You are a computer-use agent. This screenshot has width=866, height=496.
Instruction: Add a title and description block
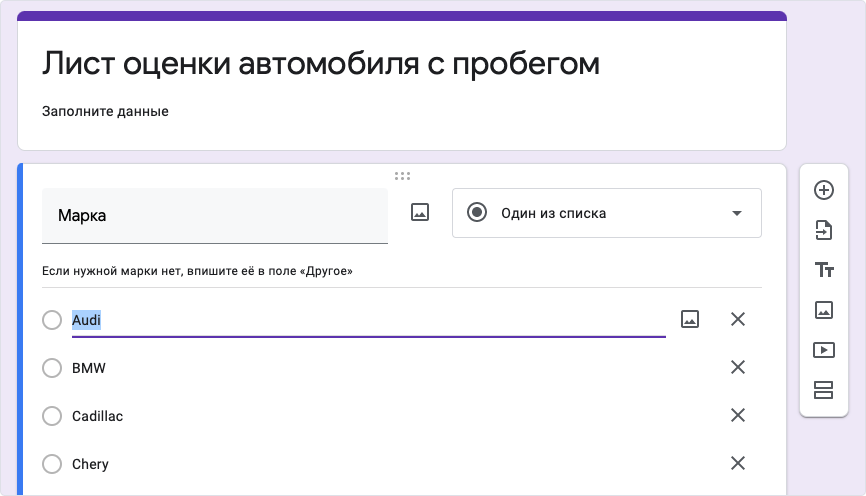point(823,270)
